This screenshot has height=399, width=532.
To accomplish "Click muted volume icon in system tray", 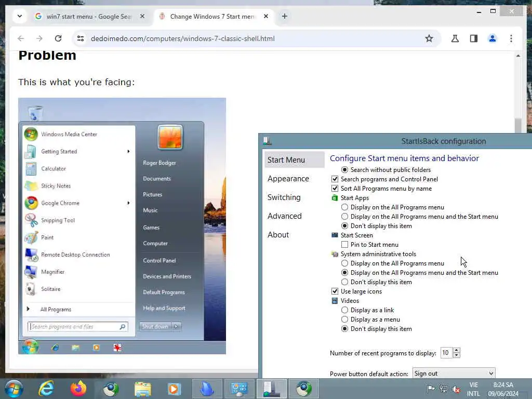I will (x=456, y=390).
